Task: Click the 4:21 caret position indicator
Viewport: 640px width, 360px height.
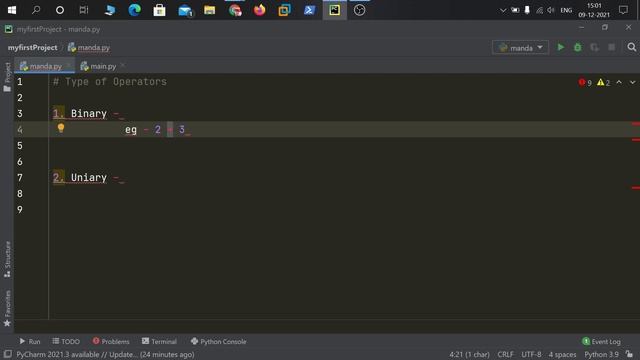Action: (469, 354)
